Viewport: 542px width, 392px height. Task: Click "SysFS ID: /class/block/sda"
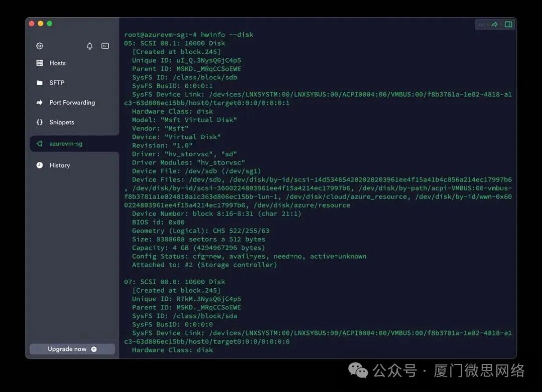[185, 316]
